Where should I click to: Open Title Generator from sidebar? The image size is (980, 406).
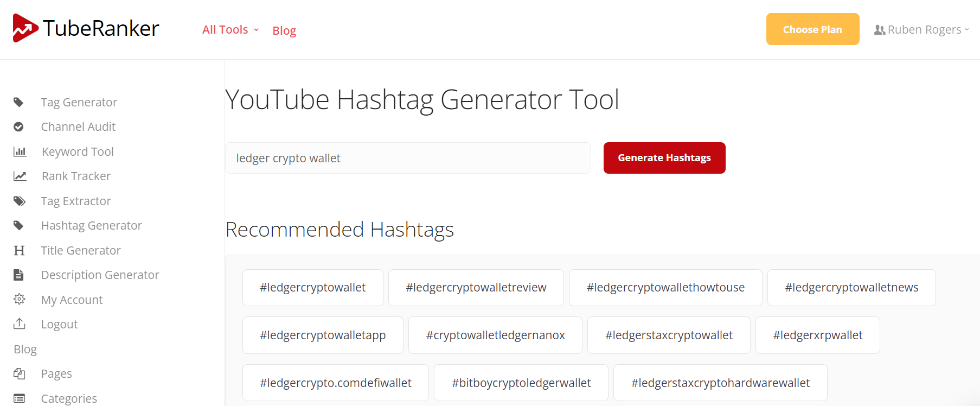pyautogui.click(x=81, y=250)
